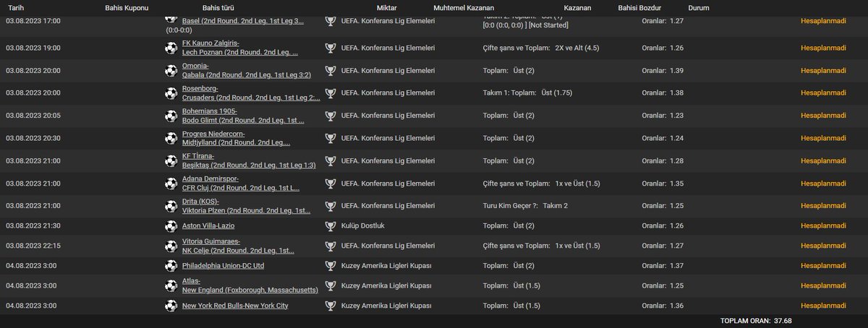Open the FK Kauno Zalgiris-Lech Poznan match link
This screenshot has height=328, width=868.
(x=240, y=48)
